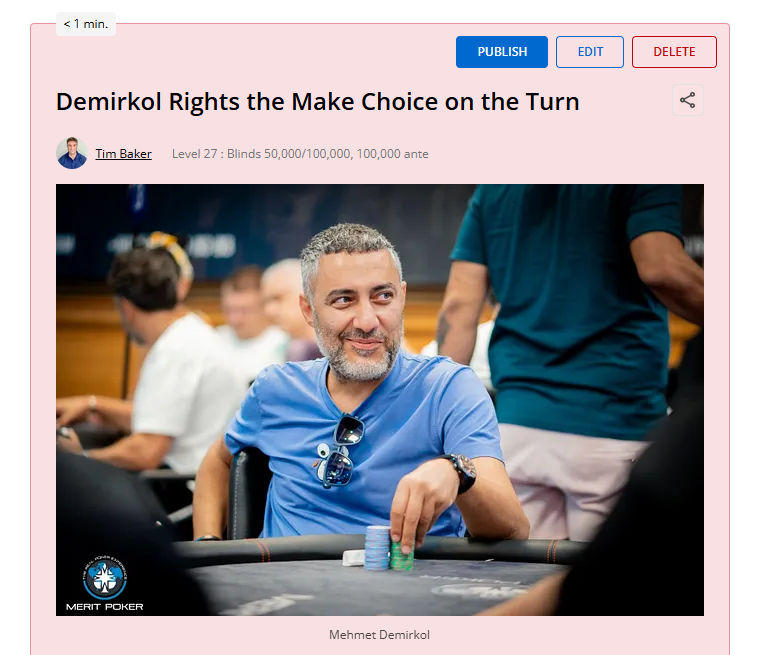Click the wristwatch in the photo
Viewport: 784px width, 655px height.
click(461, 472)
